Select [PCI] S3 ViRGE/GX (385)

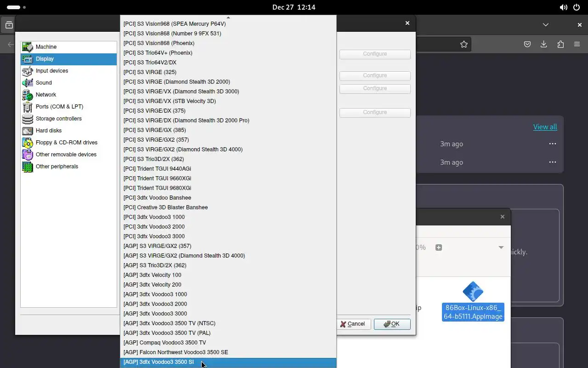coord(228,130)
